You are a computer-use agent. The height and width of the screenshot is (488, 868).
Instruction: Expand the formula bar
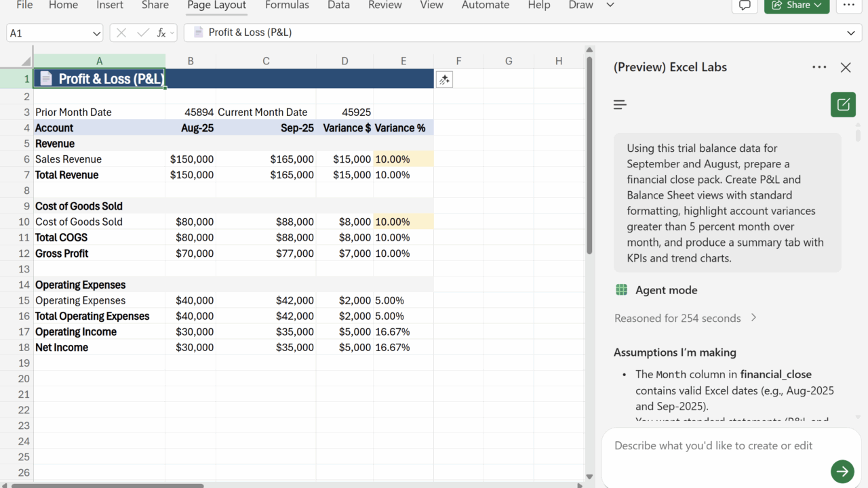[851, 33]
